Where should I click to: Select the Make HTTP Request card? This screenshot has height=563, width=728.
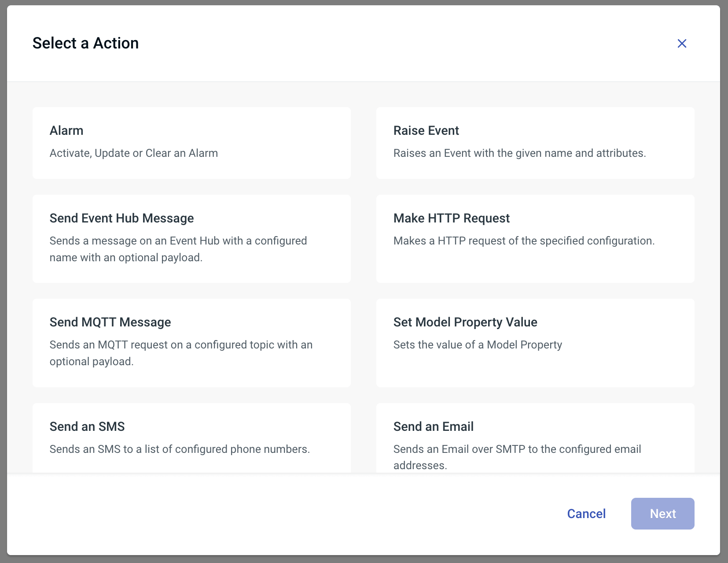click(x=535, y=239)
